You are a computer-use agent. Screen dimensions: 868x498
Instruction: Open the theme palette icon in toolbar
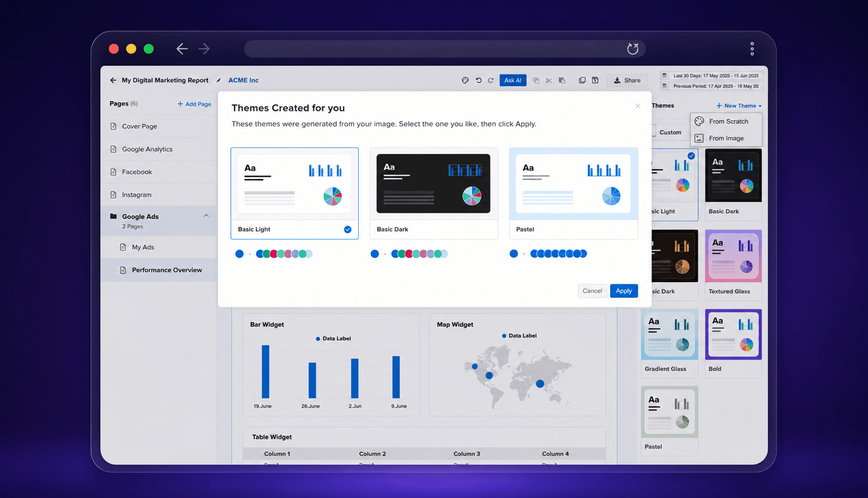465,80
